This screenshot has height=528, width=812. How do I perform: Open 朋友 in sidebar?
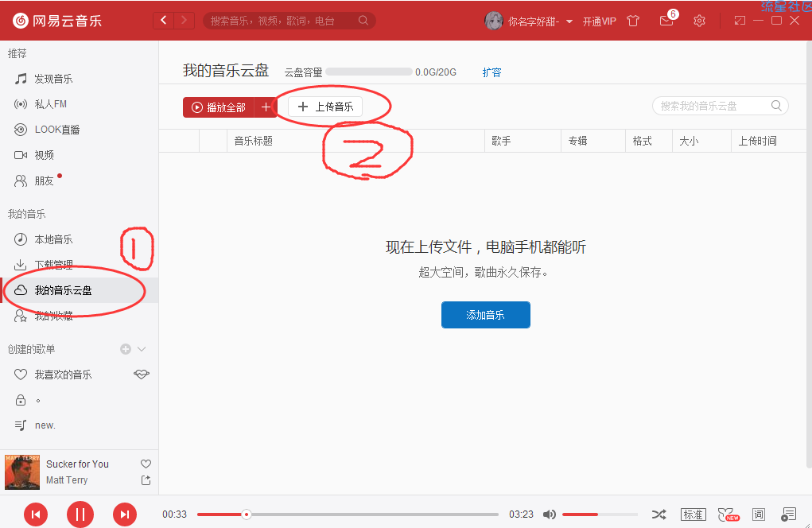pos(80,181)
